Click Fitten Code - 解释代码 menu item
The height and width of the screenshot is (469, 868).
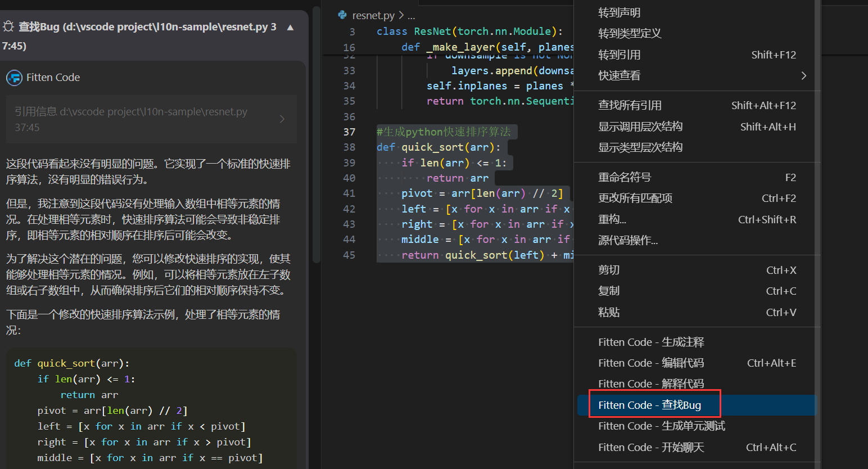651,384
